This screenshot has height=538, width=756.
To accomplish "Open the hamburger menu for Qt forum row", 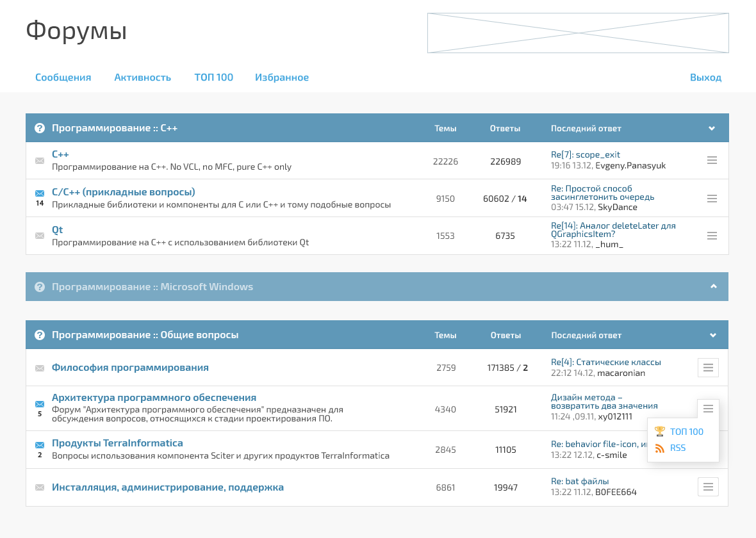I will click(x=712, y=236).
